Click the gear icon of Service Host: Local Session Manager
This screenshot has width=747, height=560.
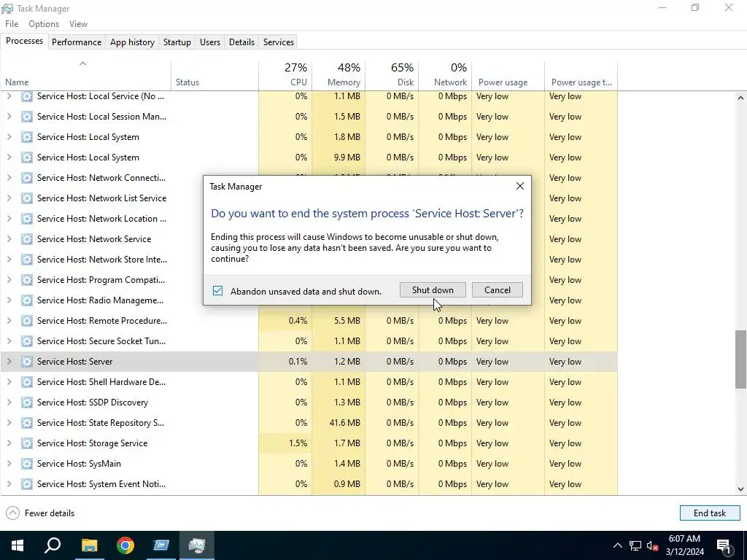27,117
